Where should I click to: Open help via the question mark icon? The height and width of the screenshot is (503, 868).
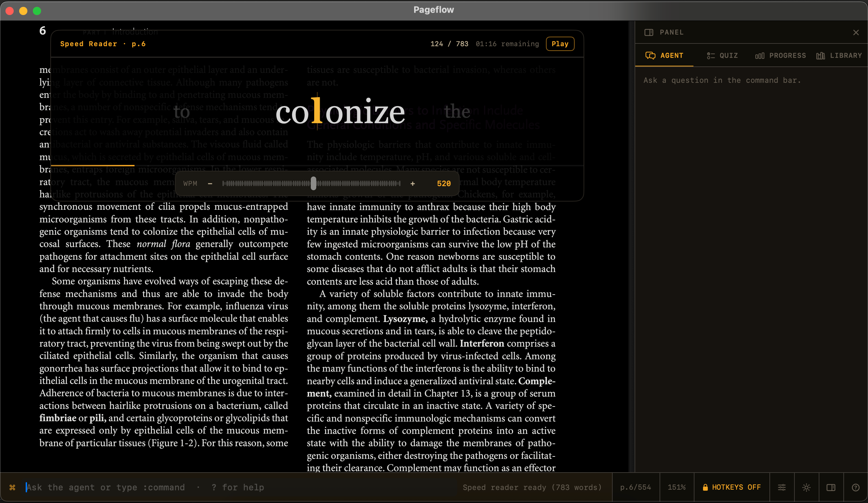point(856,487)
